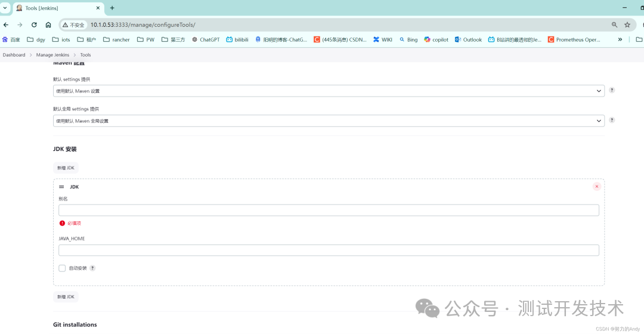Screen dimensions: 644x334
Task: Go to Dashboard breadcrumb
Action: 14,55
